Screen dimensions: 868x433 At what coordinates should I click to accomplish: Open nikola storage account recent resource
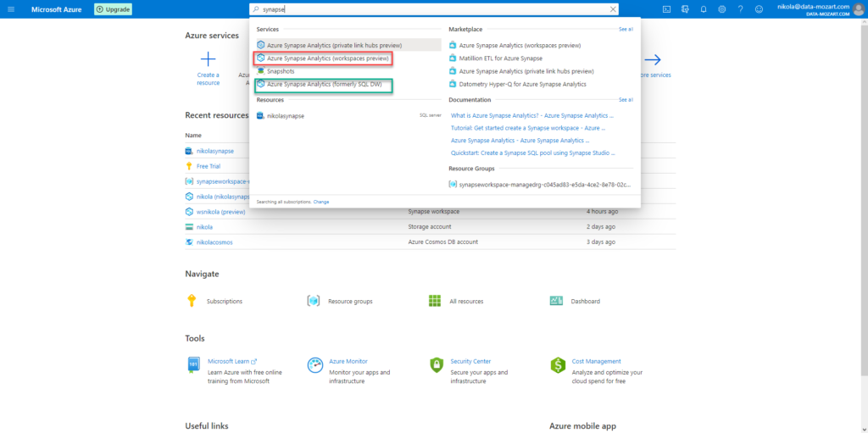pyautogui.click(x=204, y=227)
